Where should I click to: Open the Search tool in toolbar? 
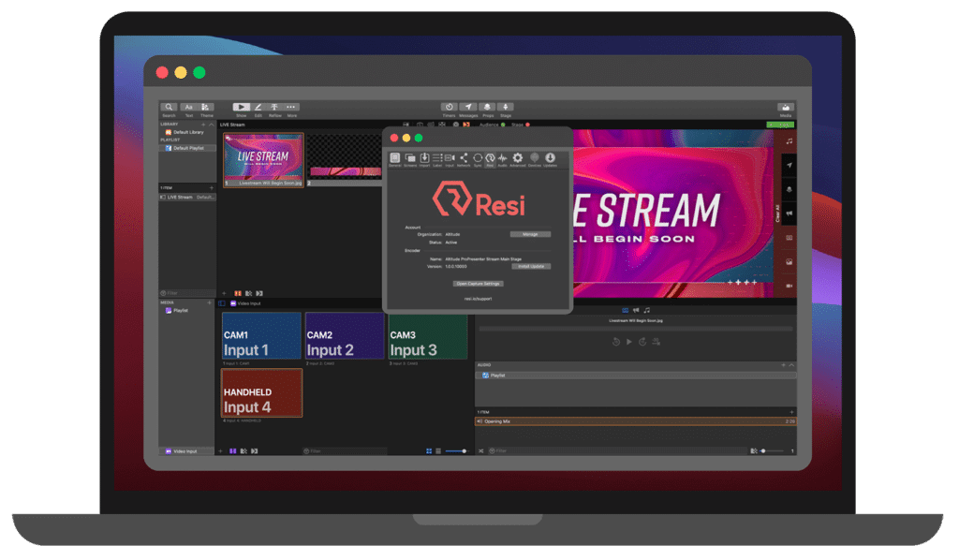coord(169,108)
